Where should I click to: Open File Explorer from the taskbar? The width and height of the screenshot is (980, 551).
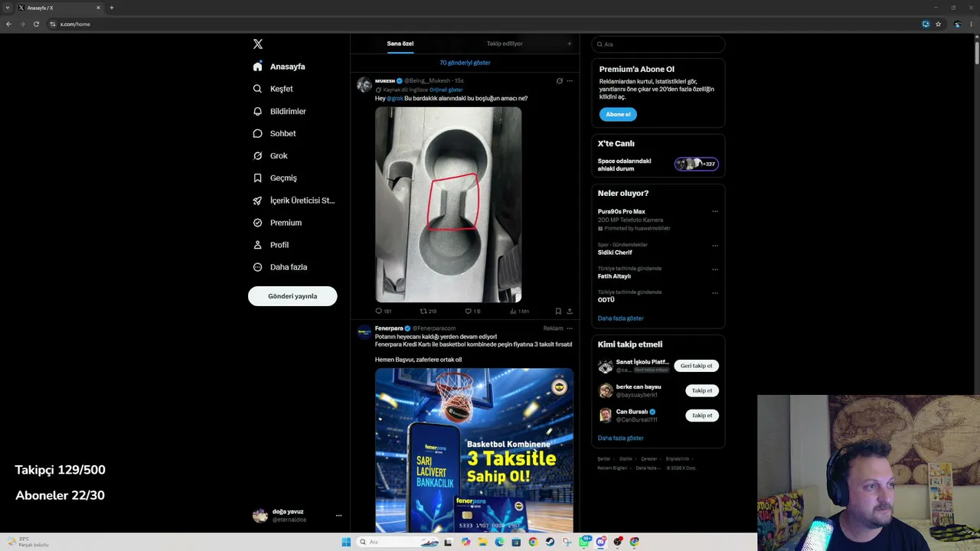point(482,542)
